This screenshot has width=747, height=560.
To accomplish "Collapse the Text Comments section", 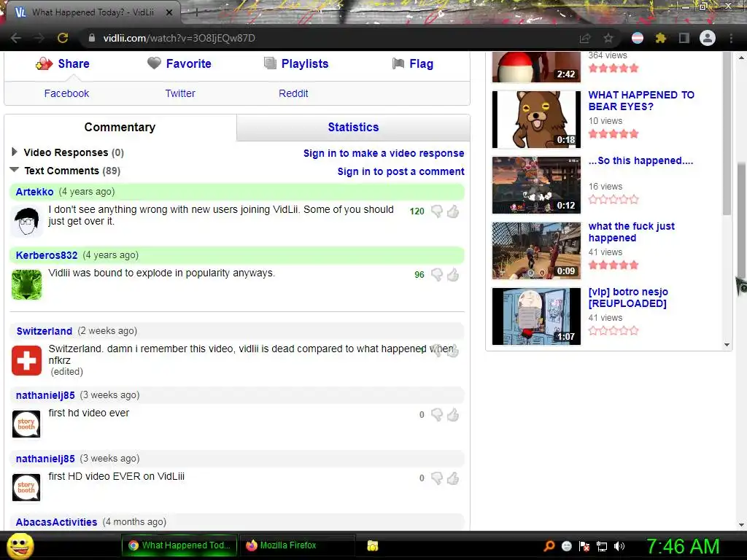I will coord(15,169).
